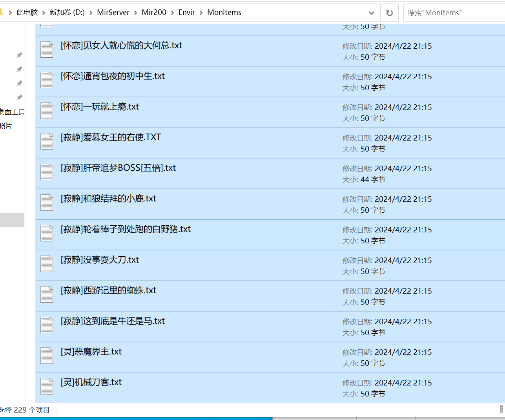Click file icon of [寂静]这到底是牛还是马.txt
The image size is (505, 420).
pos(47,325)
